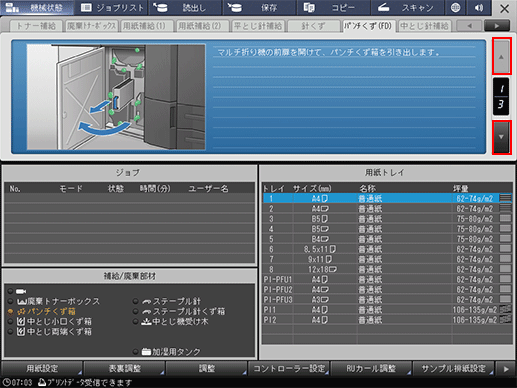Select tray 8 12x18 row
The image size is (517, 388).
point(387,269)
